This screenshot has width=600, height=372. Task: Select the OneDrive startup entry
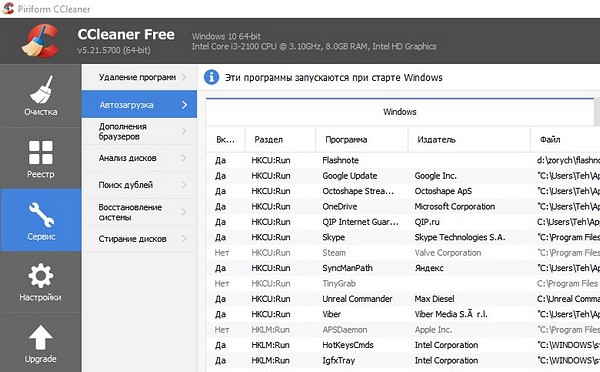click(x=403, y=207)
